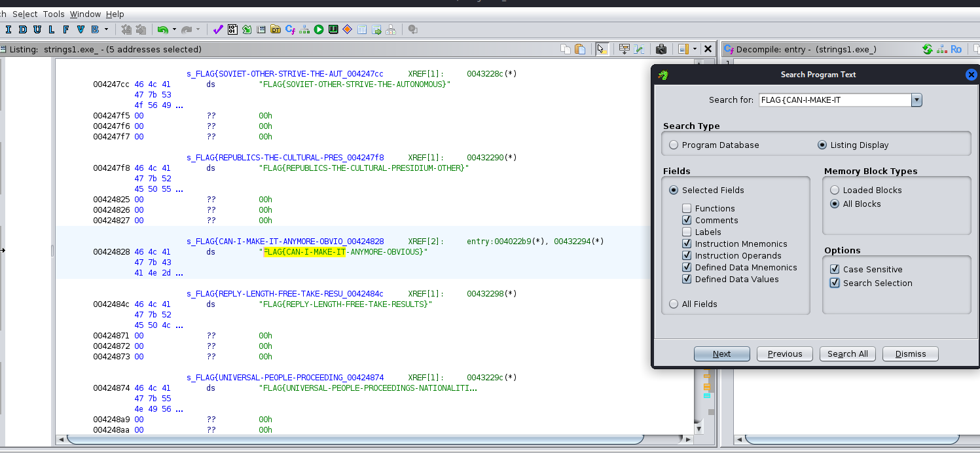This screenshot has width=980, height=453.
Task: Click the 'V' navigate-by-non-function toolbar icon
Action: [81, 29]
